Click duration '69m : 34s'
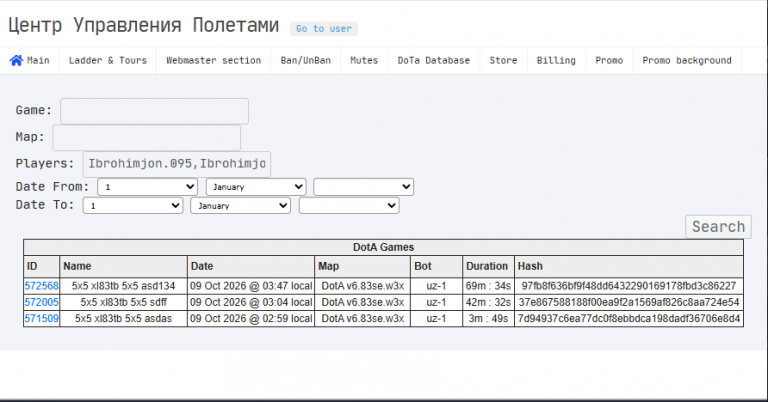Screen dimensions: 768x402 tap(488, 286)
